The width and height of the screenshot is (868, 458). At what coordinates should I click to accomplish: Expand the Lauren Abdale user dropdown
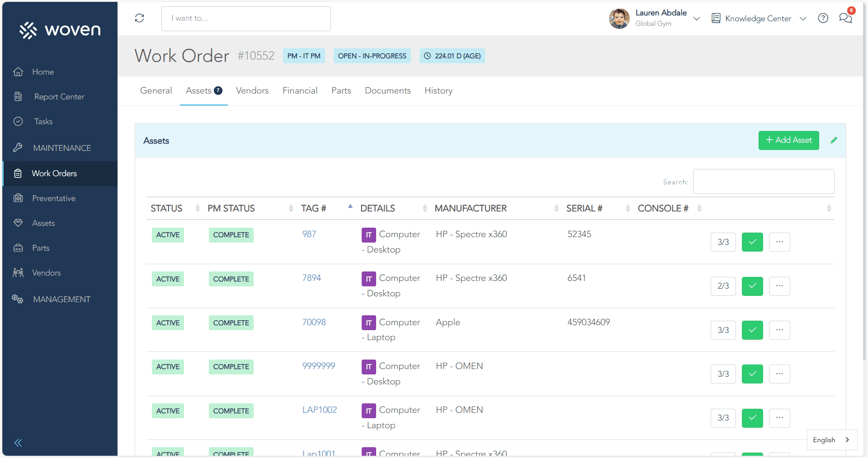click(697, 19)
